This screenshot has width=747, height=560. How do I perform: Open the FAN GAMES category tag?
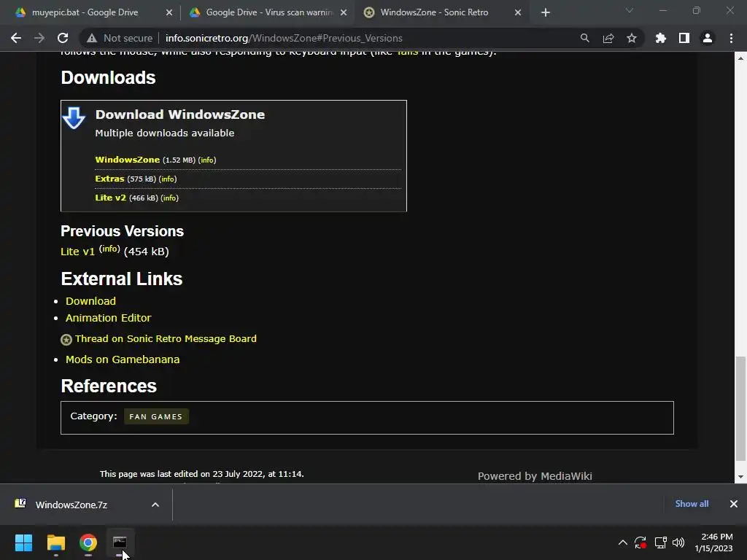(x=156, y=416)
